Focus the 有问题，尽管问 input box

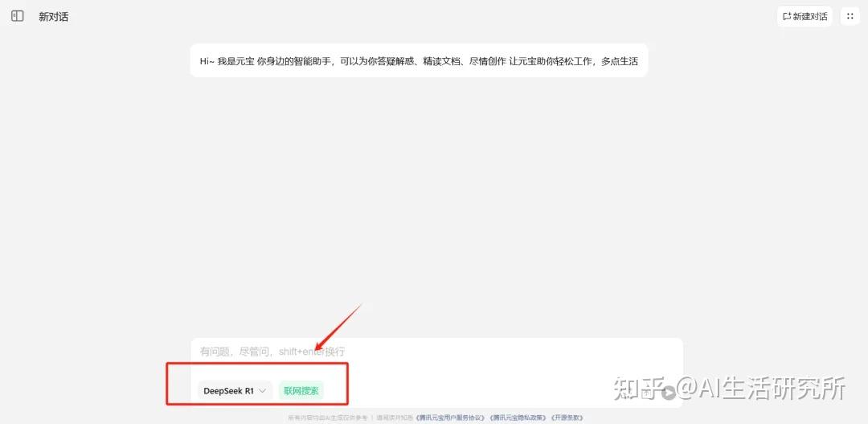(x=436, y=352)
